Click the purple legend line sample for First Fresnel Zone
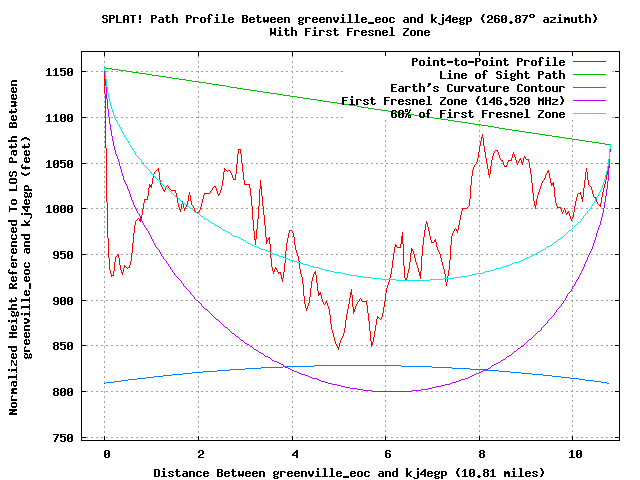 [x=589, y=100]
